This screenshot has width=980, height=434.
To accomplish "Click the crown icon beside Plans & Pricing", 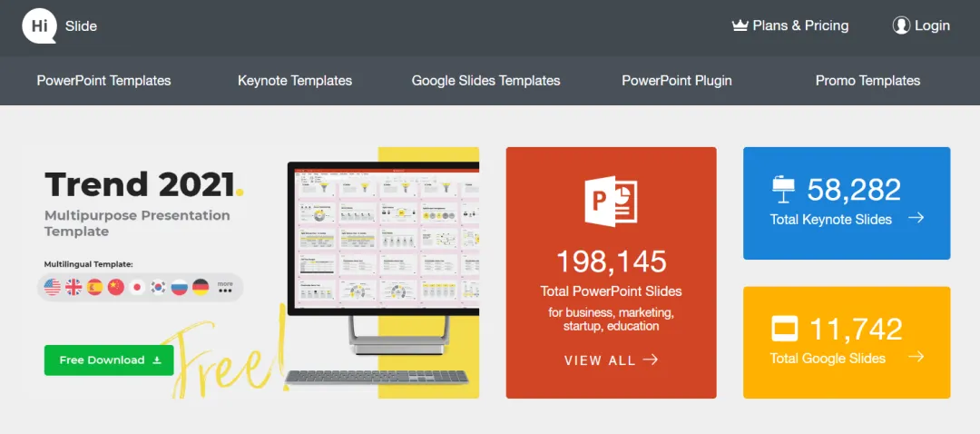I will [740, 25].
